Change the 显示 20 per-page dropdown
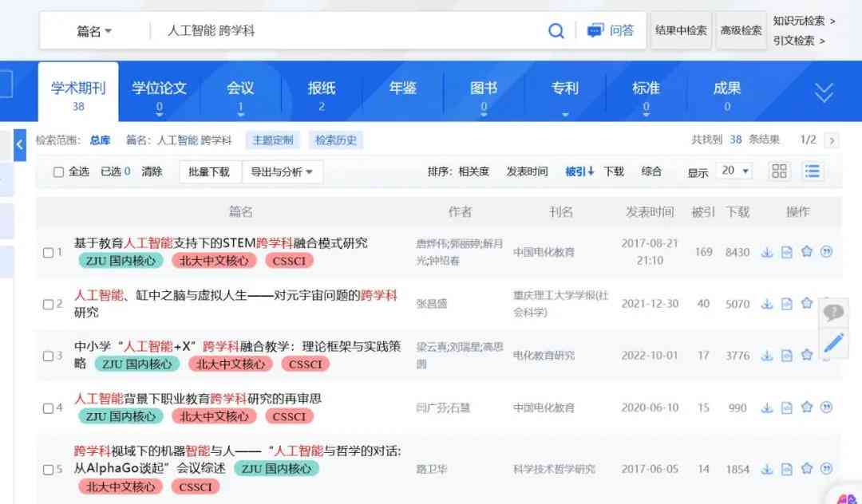 click(734, 171)
